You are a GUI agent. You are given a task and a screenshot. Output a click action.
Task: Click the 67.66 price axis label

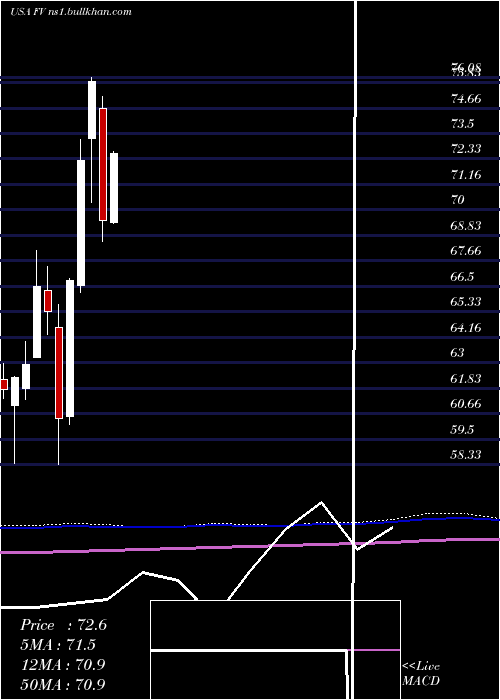tap(466, 251)
